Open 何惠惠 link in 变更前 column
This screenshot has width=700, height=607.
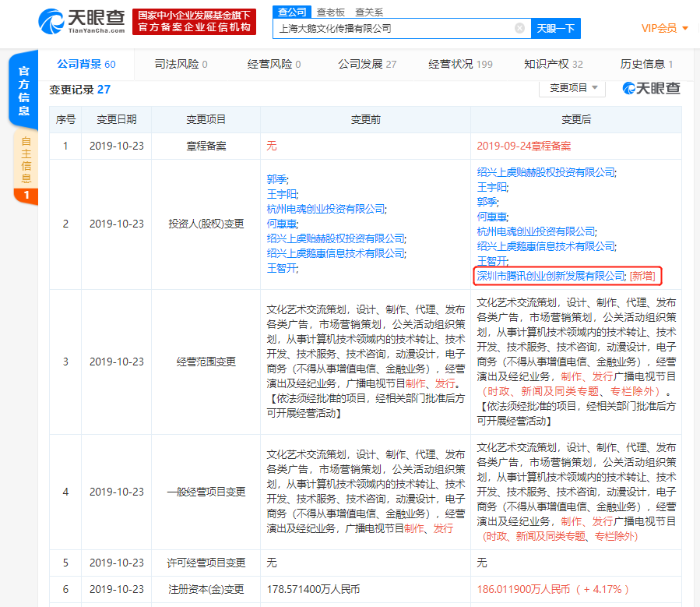pos(282,224)
